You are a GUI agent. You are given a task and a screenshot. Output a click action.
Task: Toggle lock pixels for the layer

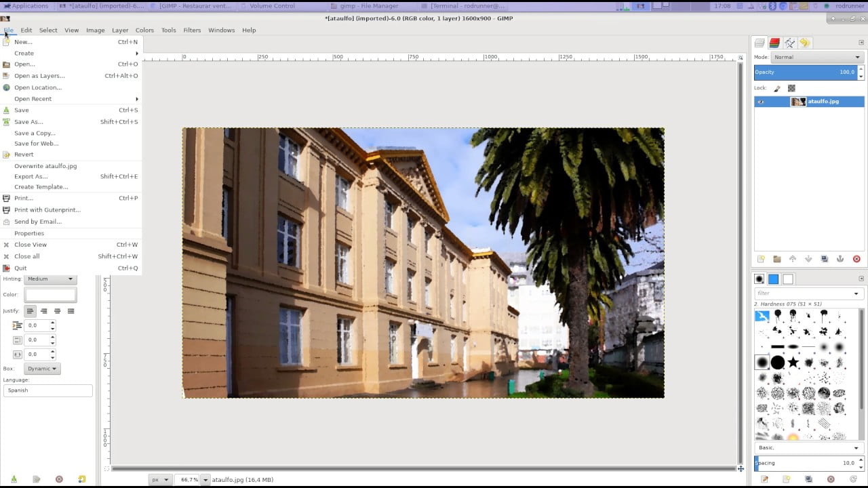[777, 87]
